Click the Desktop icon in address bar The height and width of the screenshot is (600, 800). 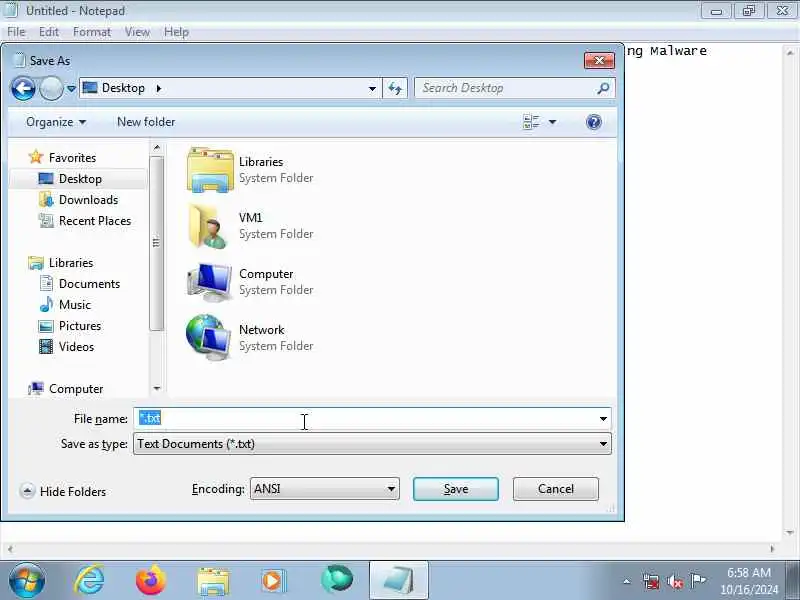pyautogui.click(x=90, y=88)
